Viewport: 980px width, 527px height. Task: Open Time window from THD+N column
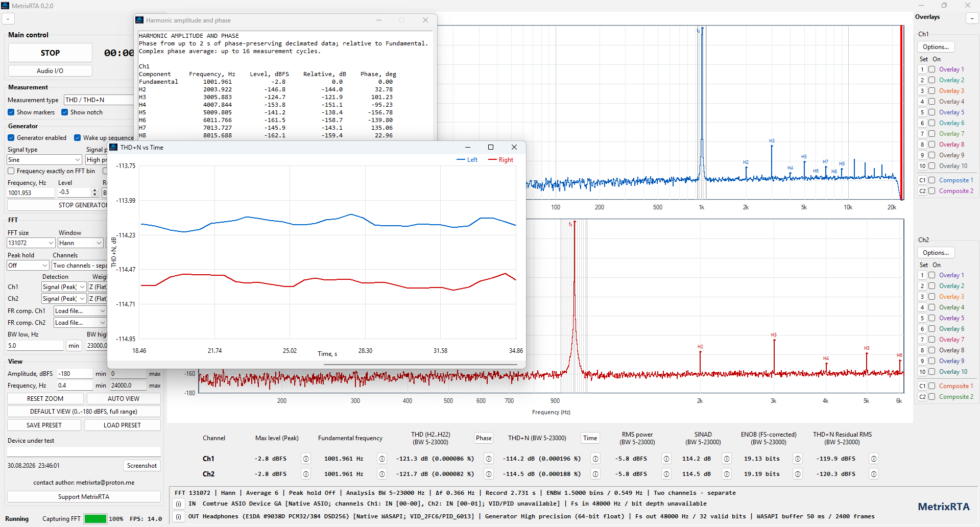(x=590, y=438)
